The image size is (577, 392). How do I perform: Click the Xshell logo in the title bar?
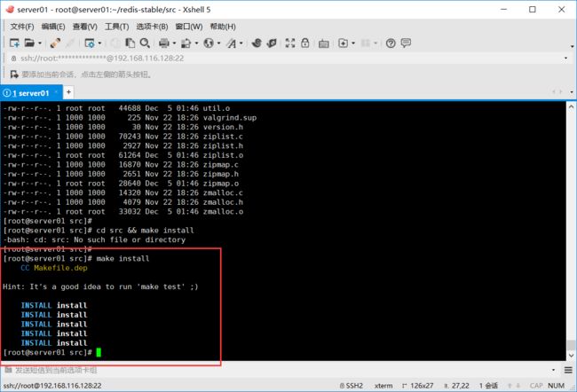point(10,9)
